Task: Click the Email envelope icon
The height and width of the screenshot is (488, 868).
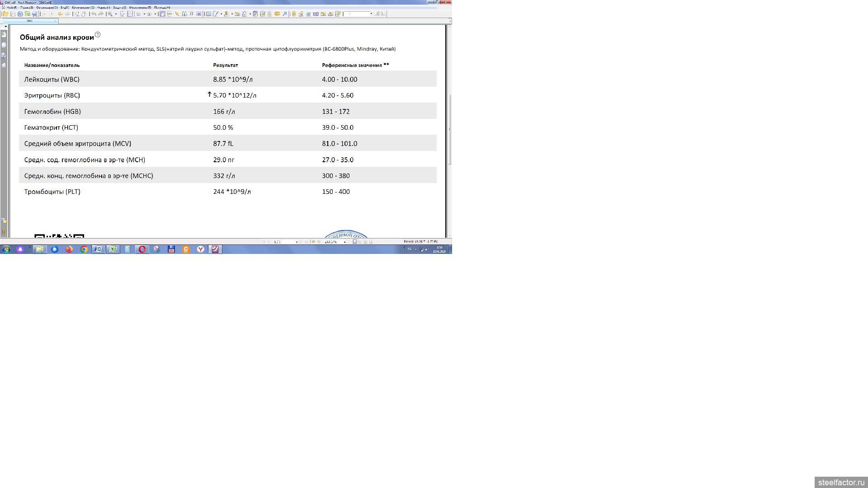Action: [27, 14]
